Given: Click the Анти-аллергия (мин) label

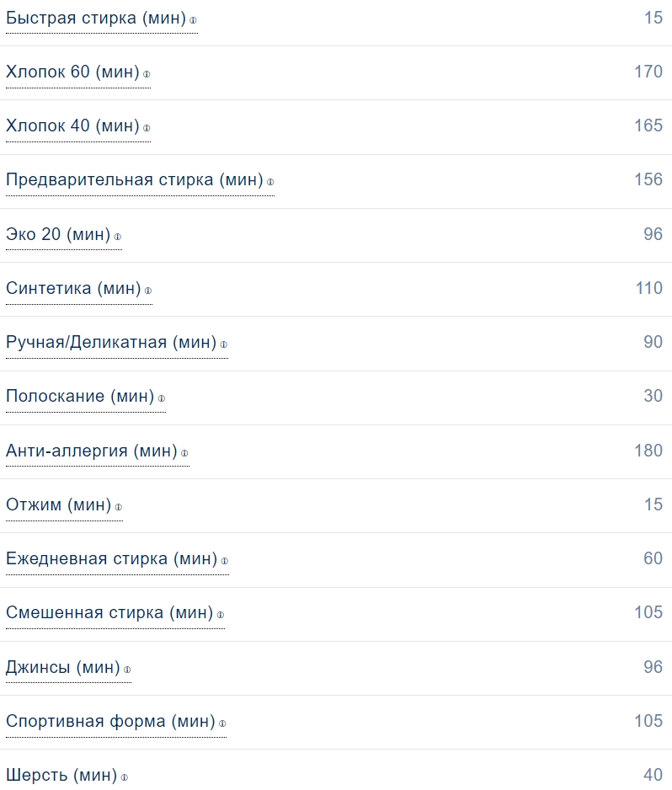Looking at the screenshot, I should click(92, 451).
